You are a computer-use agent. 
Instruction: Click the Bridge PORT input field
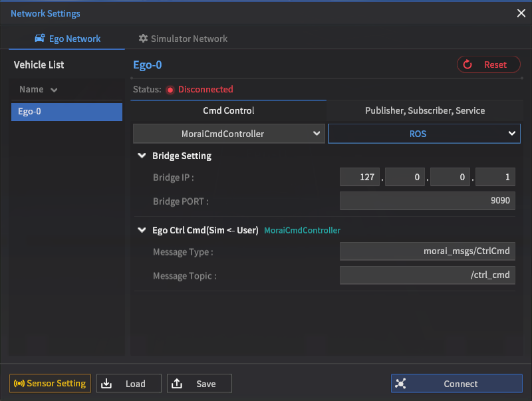(x=427, y=201)
